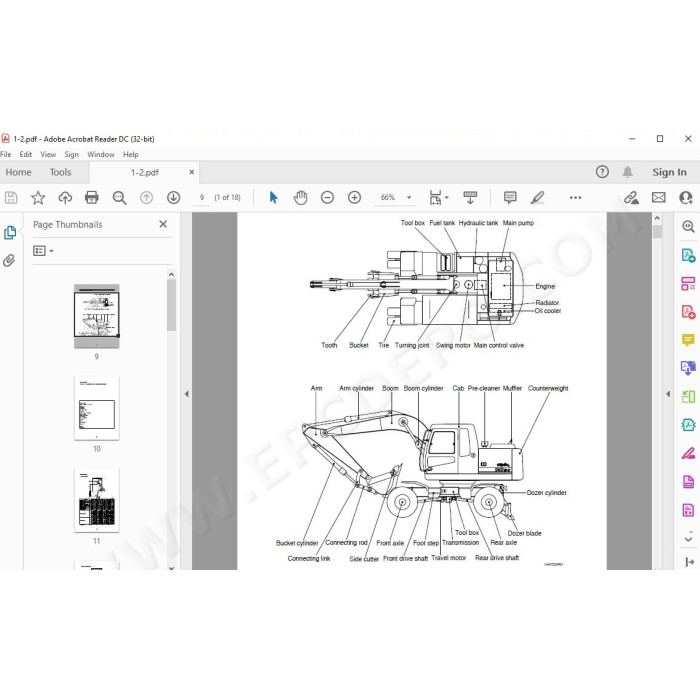This screenshot has height=700, width=700.
Task: Zoom in with plus button
Action: (354, 197)
